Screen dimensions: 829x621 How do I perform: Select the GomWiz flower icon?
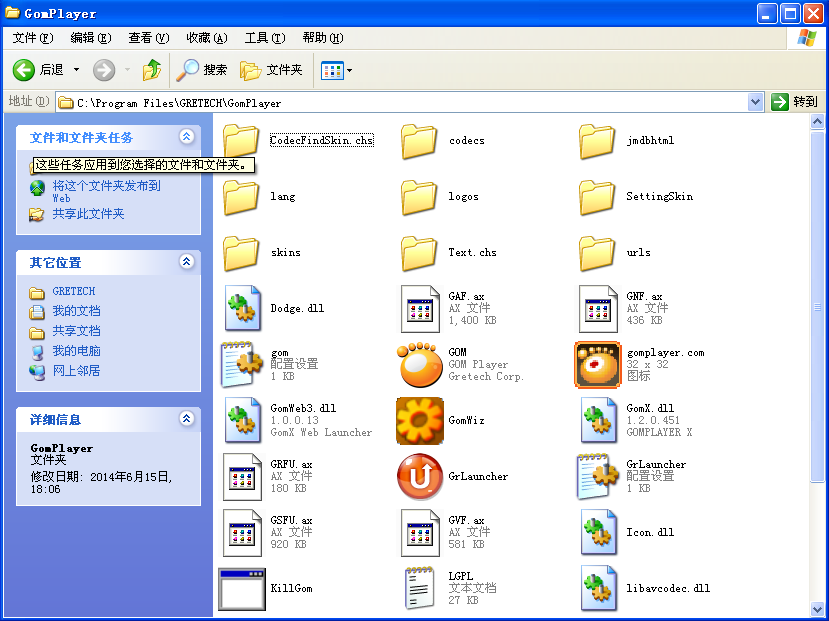click(x=420, y=421)
